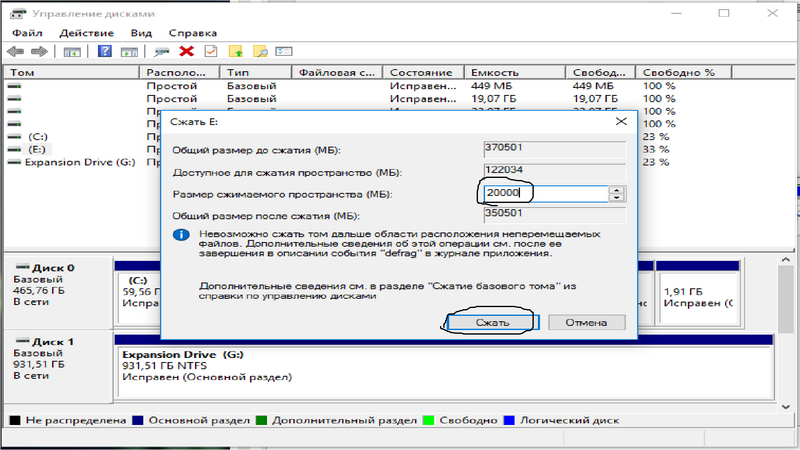The height and width of the screenshot is (450, 800).
Task: Sort by the Том column header
Action: tap(71, 72)
